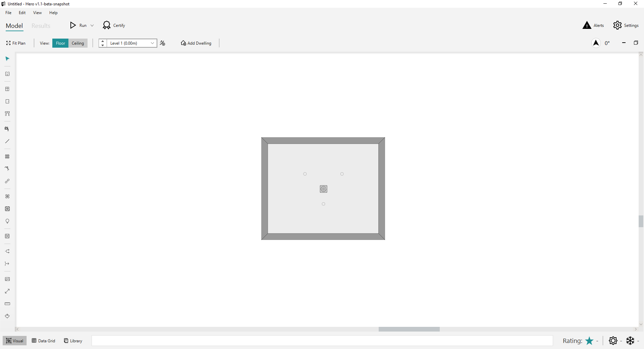This screenshot has height=349, width=644.
Task: Select the ruler measurement tool
Action: tap(7, 304)
